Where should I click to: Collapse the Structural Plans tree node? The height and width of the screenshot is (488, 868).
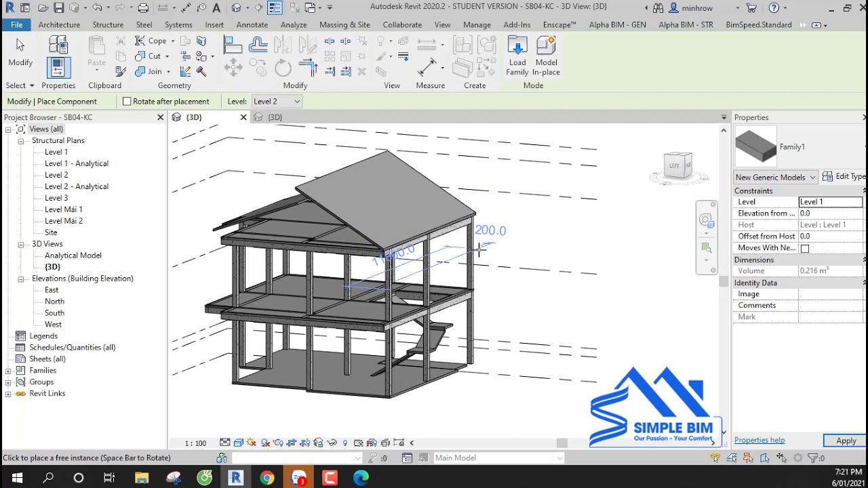[x=21, y=141]
